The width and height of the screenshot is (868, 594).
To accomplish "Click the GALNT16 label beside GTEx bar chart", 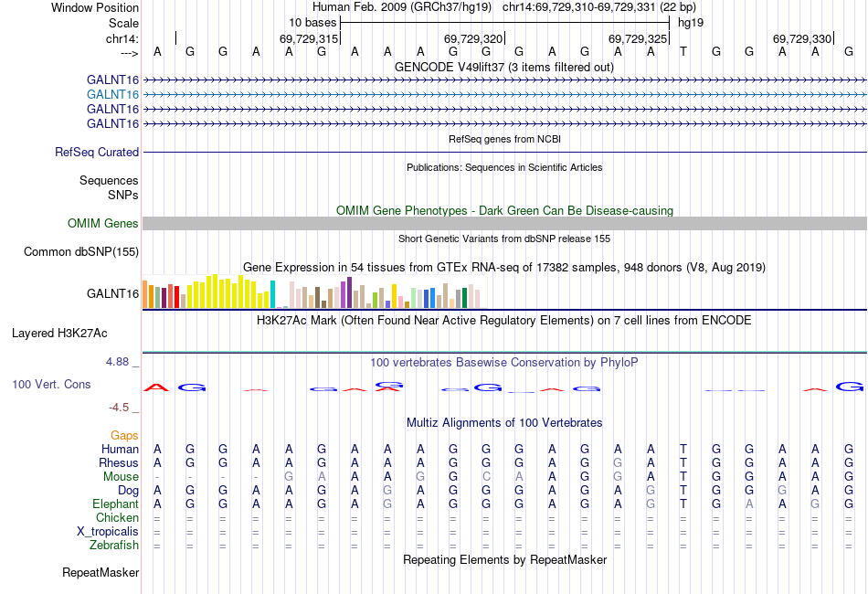I will click(x=112, y=293).
